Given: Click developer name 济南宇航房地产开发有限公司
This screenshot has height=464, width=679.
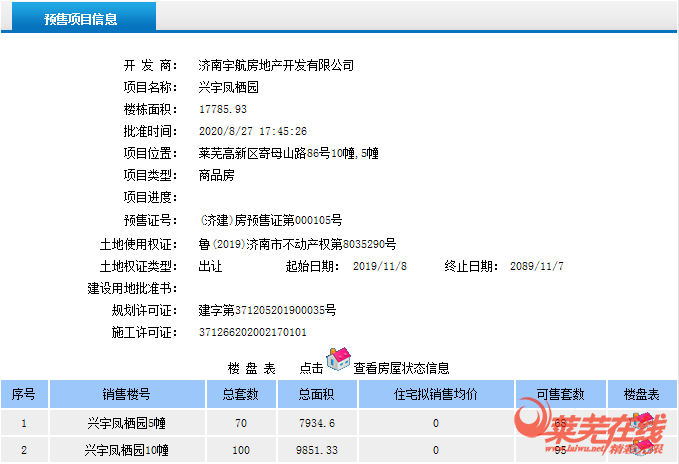Looking at the screenshot, I should pyautogui.click(x=276, y=65).
